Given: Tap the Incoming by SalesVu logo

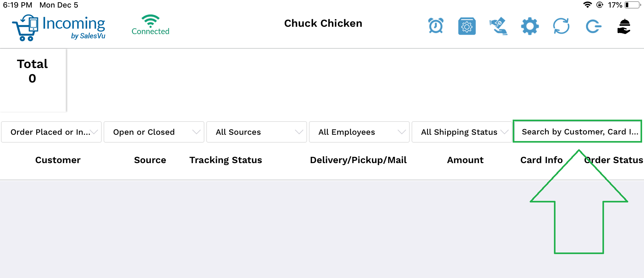Looking at the screenshot, I should click(59, 27).
